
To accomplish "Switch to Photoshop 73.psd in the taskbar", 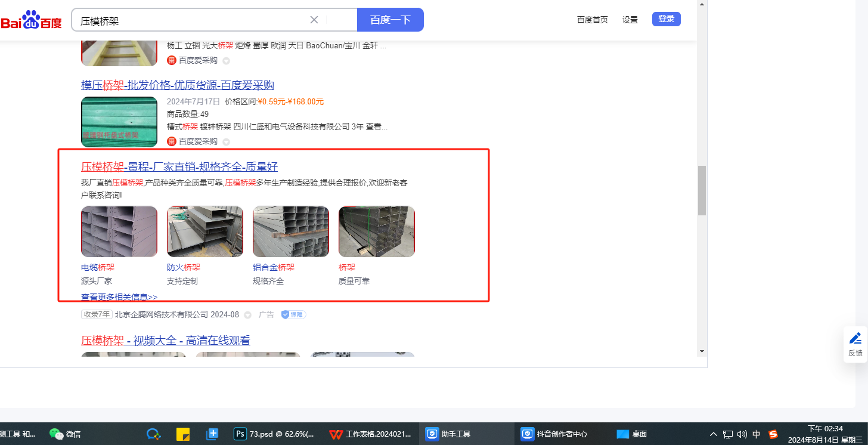I will click(x=275, y=434).
